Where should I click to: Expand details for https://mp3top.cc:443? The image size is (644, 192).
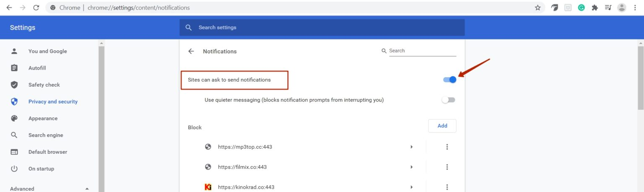click(x=411, y=147)
